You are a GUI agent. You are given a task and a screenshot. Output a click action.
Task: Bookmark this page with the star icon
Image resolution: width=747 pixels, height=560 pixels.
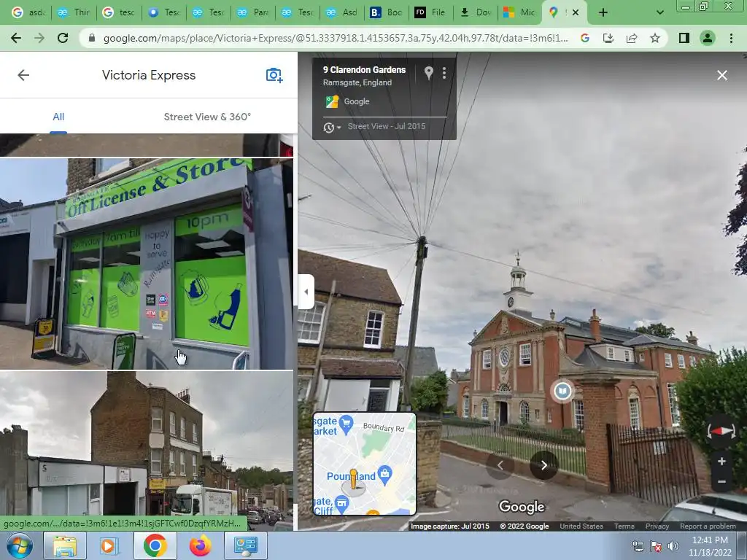pos(655,38)
